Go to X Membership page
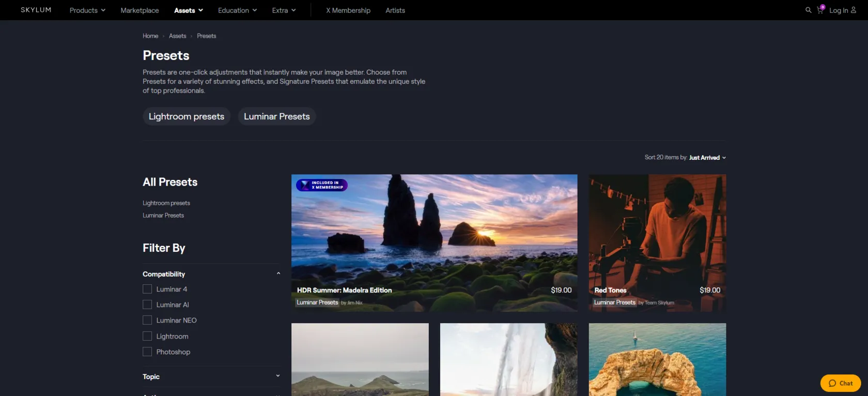Image resolution: width=868 pixels, height=396 pixels. 348,10
